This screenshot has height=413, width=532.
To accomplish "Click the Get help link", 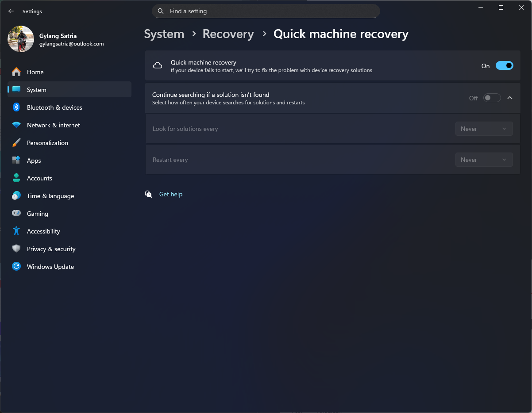I will point(171,195).
